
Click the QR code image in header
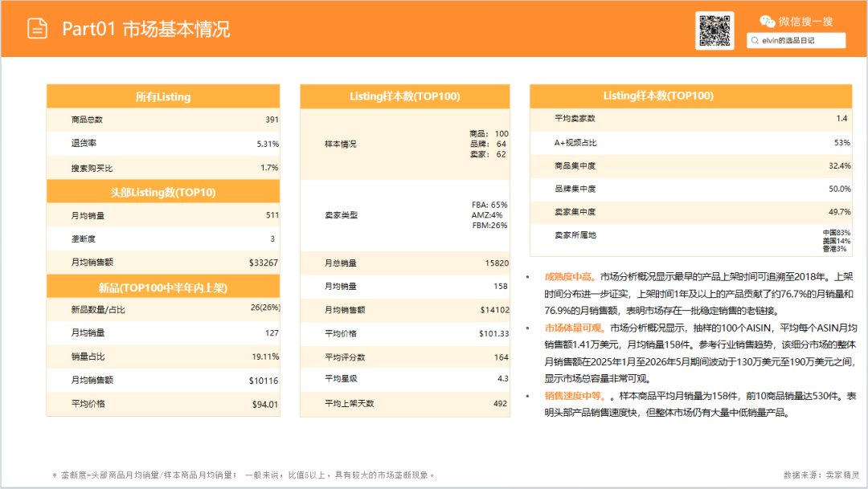714,31
